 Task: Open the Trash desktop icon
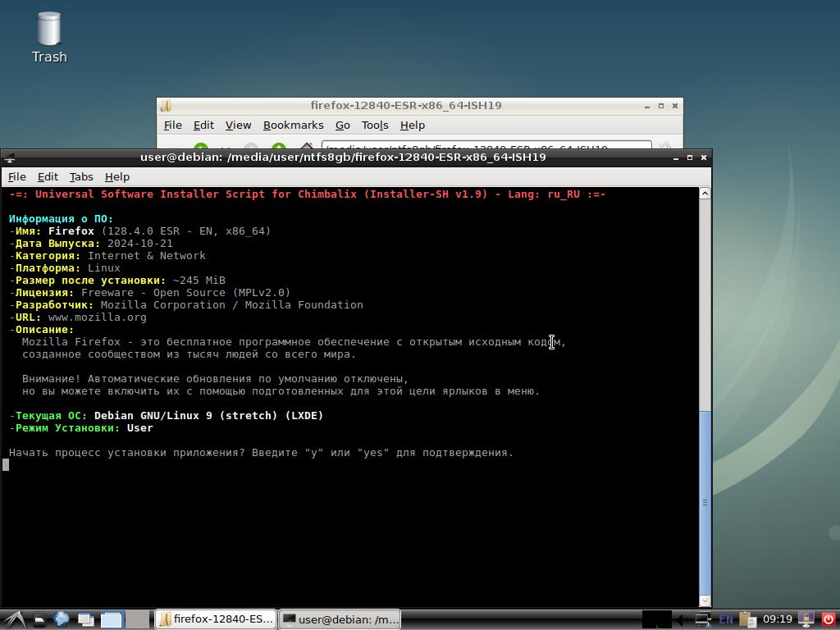click(48, 38)
